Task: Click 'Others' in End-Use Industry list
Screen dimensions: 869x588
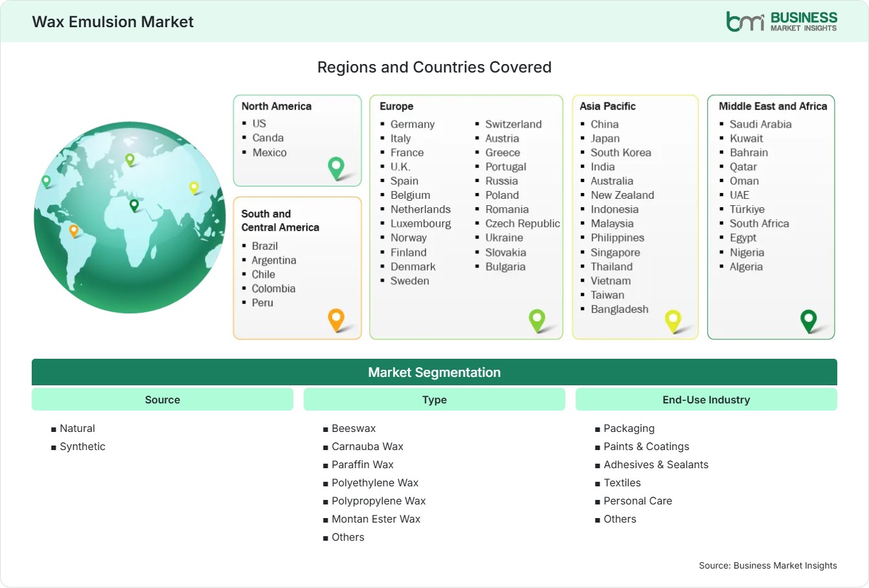Action: coord(620,519)
